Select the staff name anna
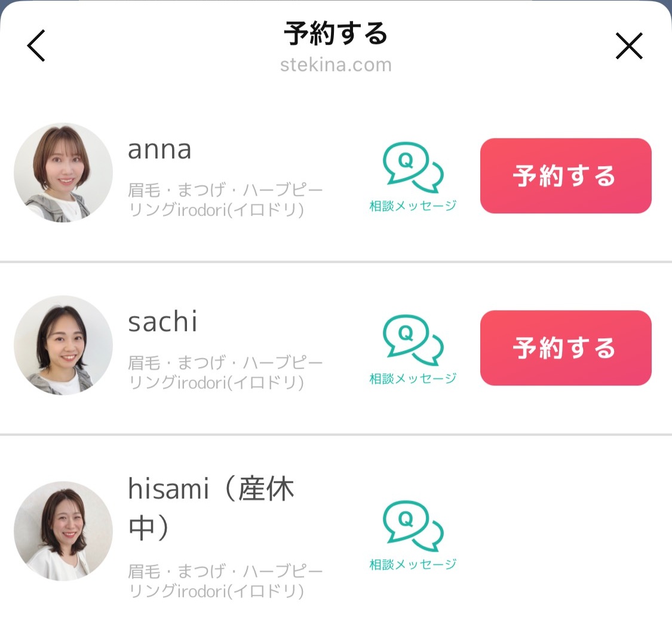The image size is (672, 633). 159,150
